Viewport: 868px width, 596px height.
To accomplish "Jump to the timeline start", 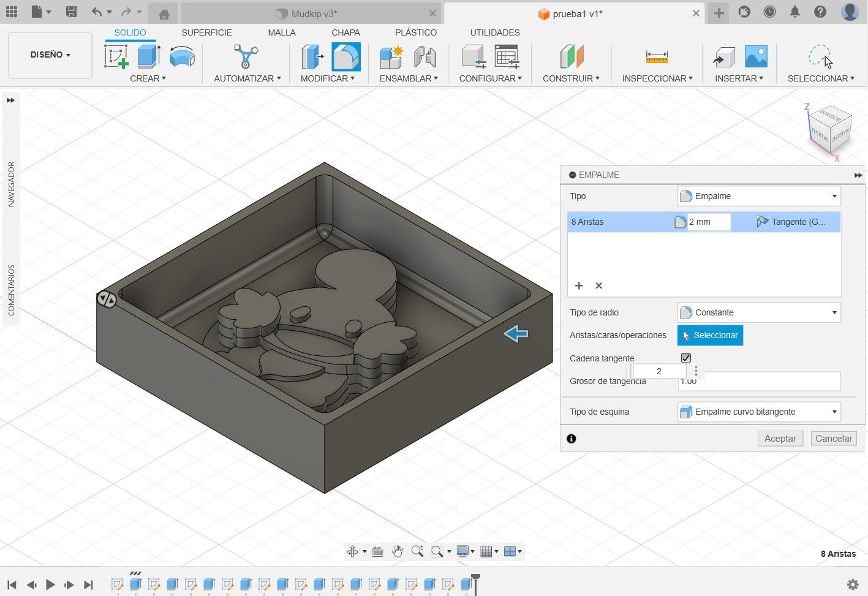I will coord(12,585).
